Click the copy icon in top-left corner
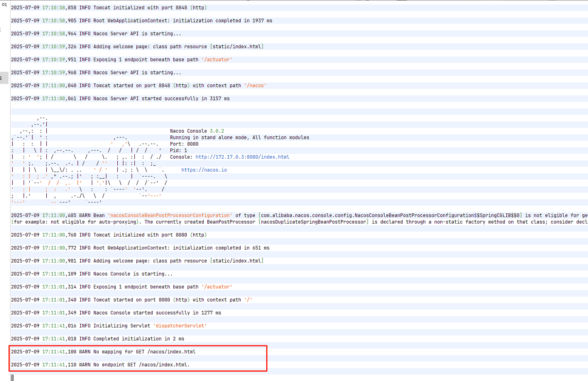588x381 pixels. (x=4, y=5)
